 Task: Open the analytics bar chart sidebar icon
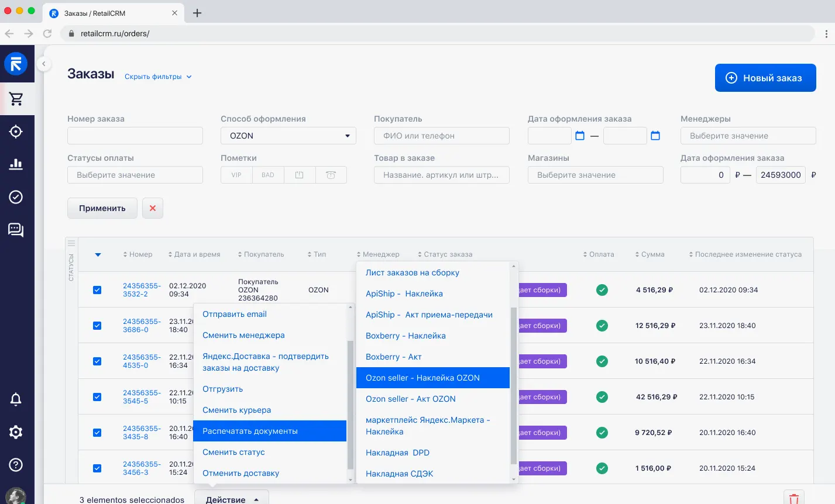[16, 164]
